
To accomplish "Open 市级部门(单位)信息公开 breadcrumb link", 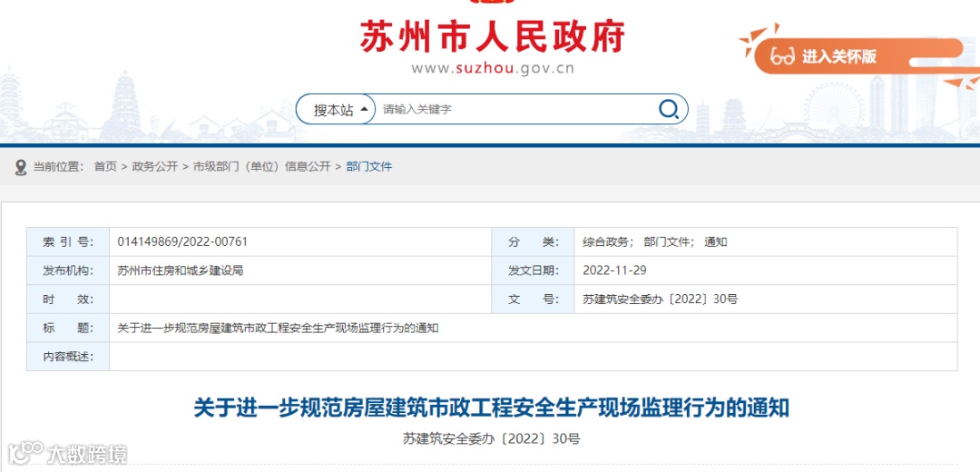I will click(262, 167).
